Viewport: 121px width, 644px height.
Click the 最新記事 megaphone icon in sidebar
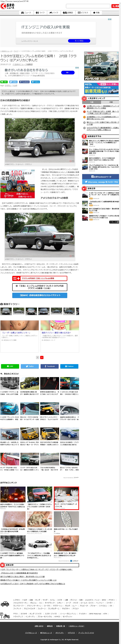[84, 189]
